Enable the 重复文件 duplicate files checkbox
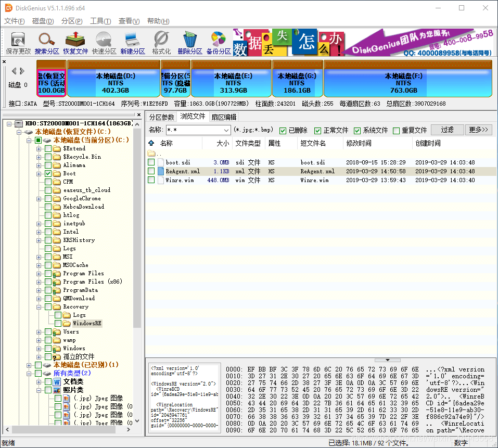 point(396,131)
